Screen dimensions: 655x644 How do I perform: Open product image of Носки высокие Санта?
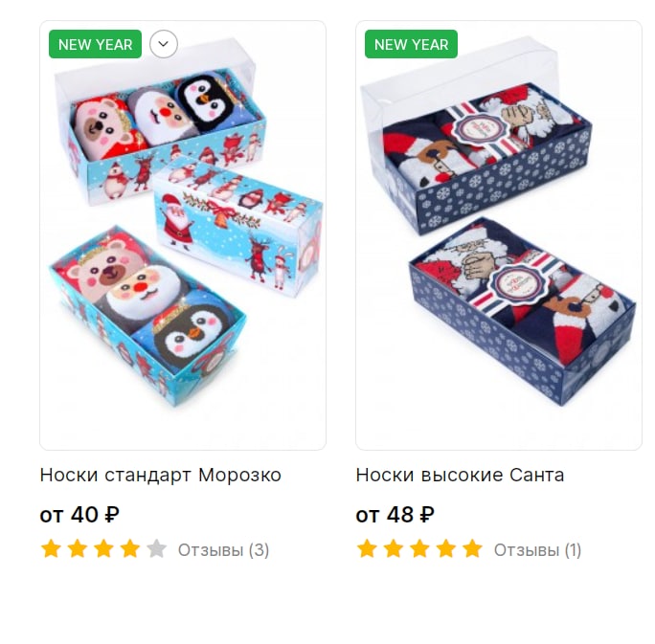tap(498, 235)
